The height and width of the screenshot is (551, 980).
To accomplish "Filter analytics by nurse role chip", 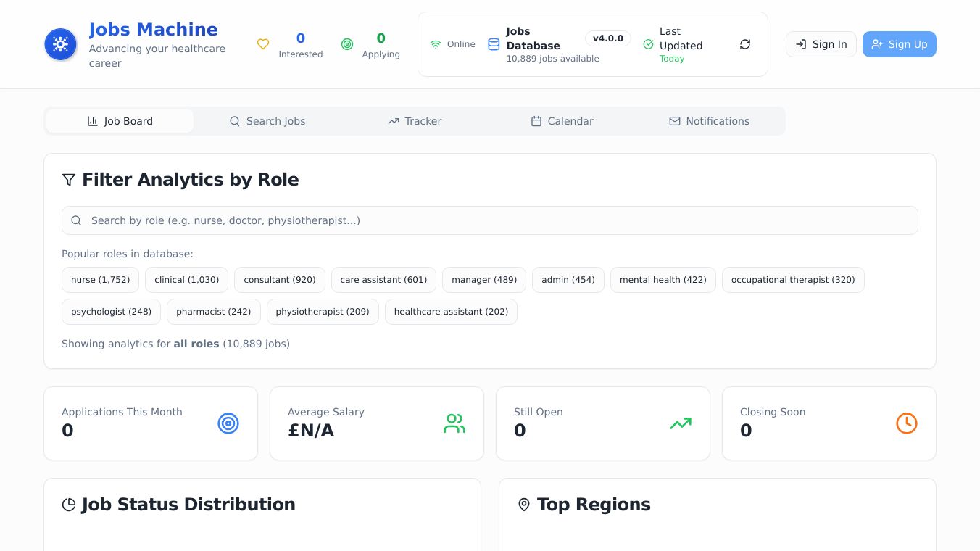I will click(x=100, y=280).
